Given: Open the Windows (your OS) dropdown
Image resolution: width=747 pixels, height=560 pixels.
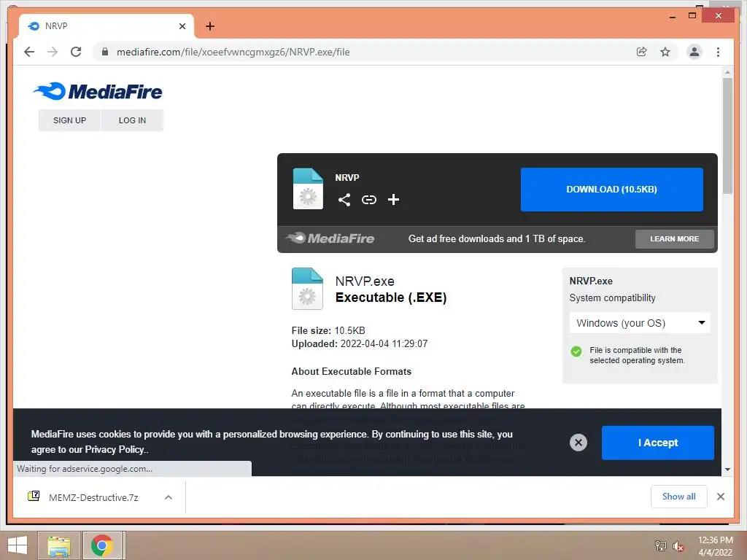Looking at the screenshot, I should coord(640,323).
